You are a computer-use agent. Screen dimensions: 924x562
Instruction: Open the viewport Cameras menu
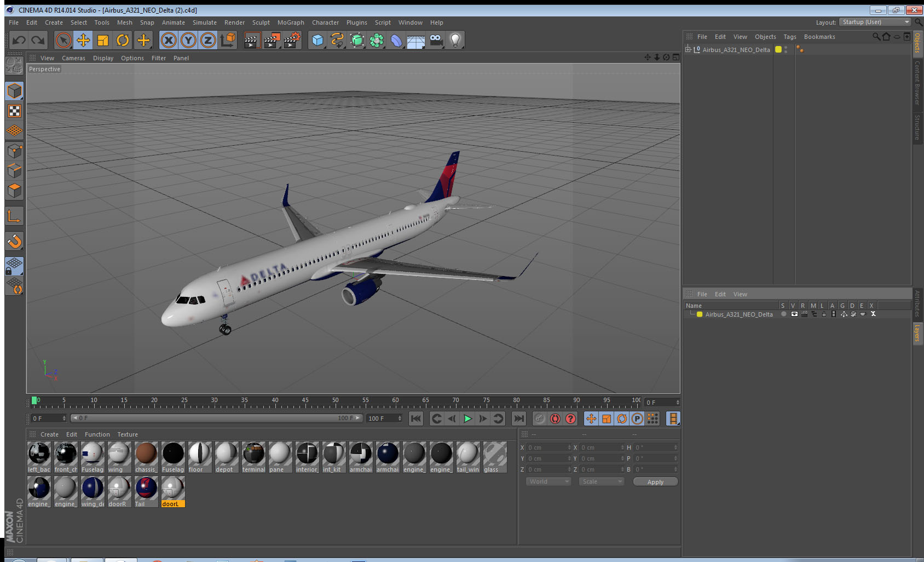click(73, 58)
